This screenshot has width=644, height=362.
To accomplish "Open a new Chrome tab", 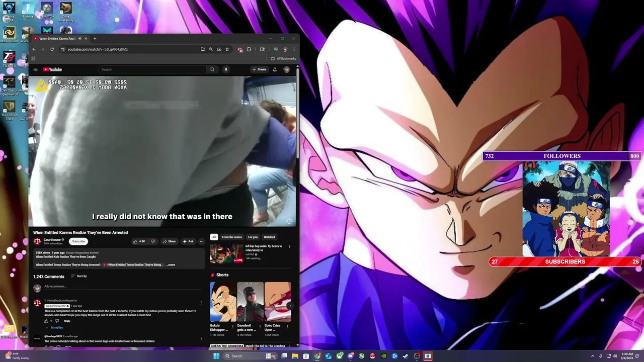I will 95,39.
